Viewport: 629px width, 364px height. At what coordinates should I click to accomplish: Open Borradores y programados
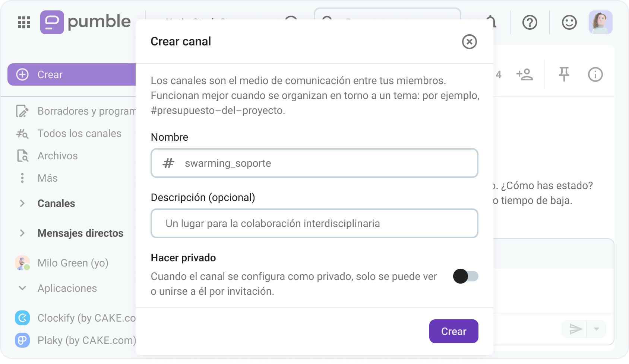(x=22, y=111)
